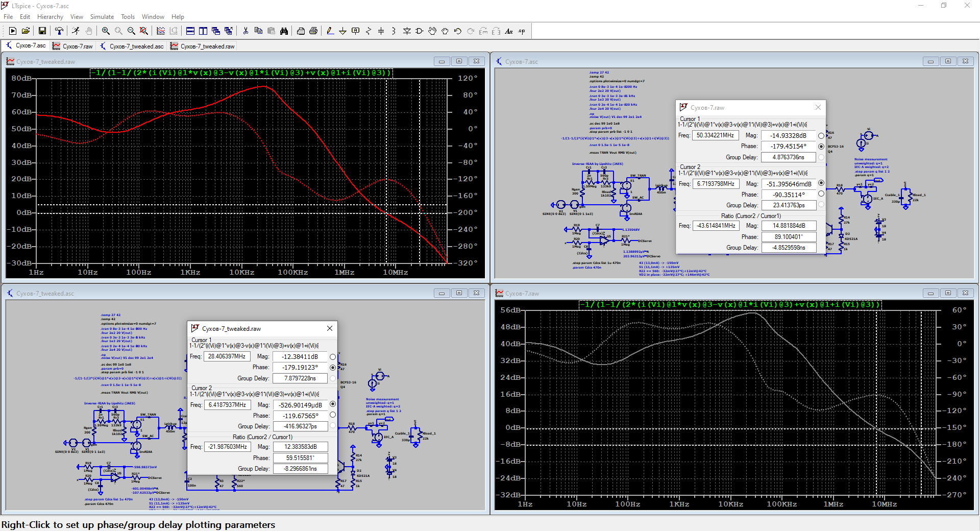The height and width of the screenshot is (531, 980).
Task: Click the SPICE directive .op icon
Action: 522,31
